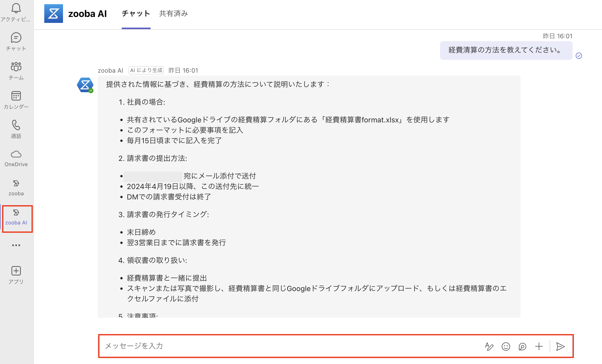Screen dimensions: 602x364
Task: Click the message sent checkmark status icon
Action: tap(579, 56)
